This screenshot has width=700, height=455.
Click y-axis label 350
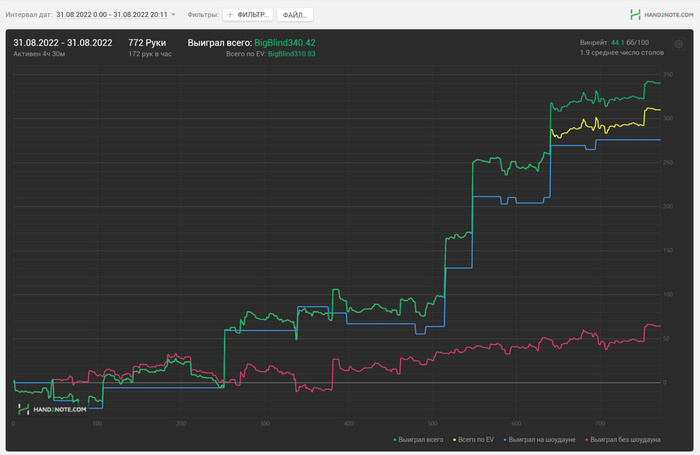pyautogui.click(x=668, y=75)
